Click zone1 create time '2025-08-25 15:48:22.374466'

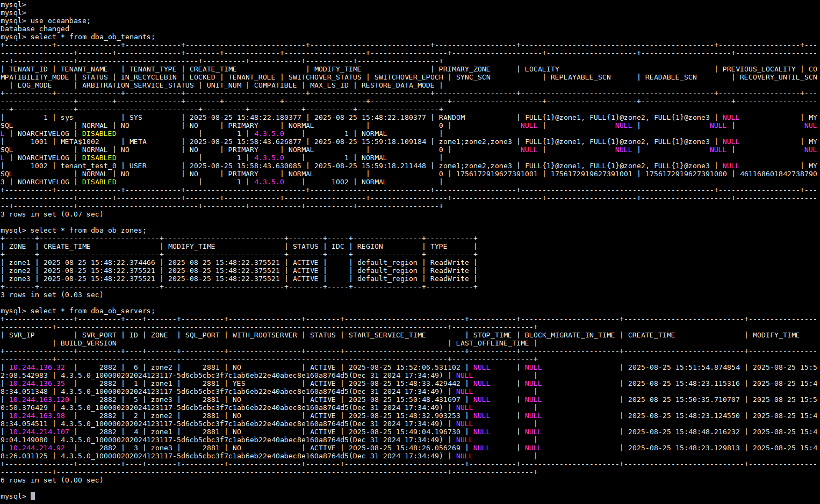pyautogui.click(x=99, y=263)
